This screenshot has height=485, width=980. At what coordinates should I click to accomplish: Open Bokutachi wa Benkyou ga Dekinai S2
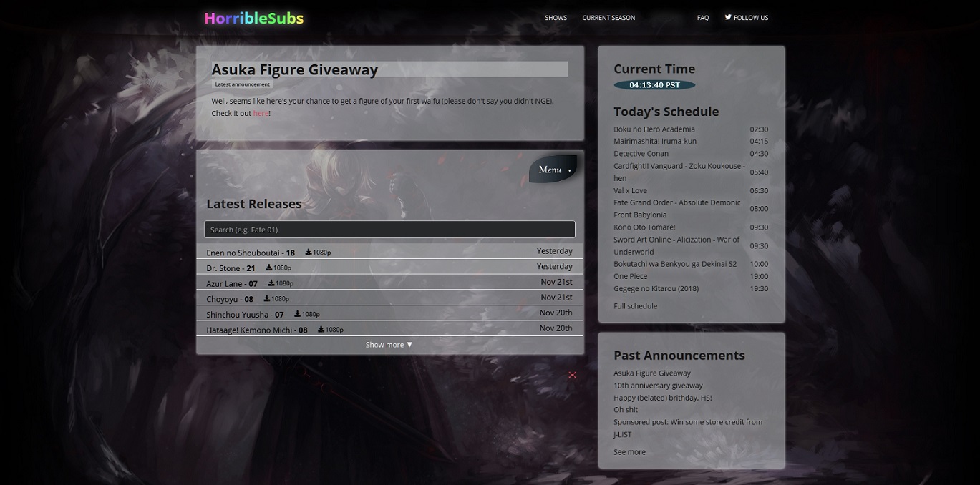(x=675, y=264)
